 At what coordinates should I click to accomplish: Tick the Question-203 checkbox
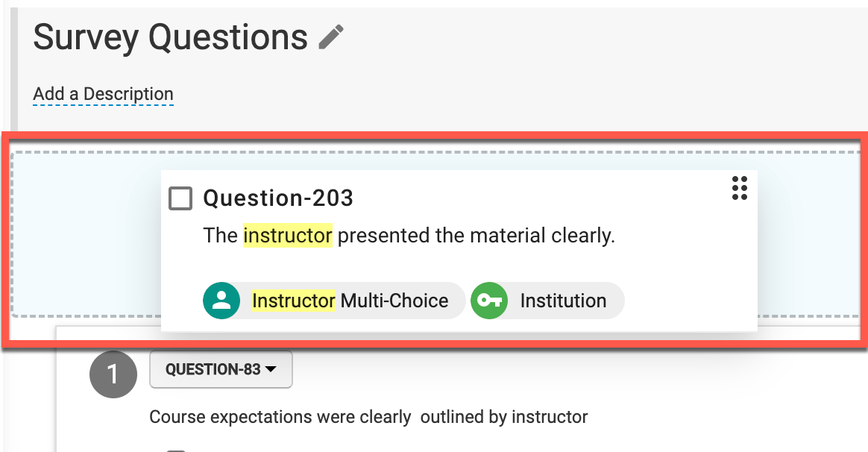pyautogui.click(x=180, y=198)
